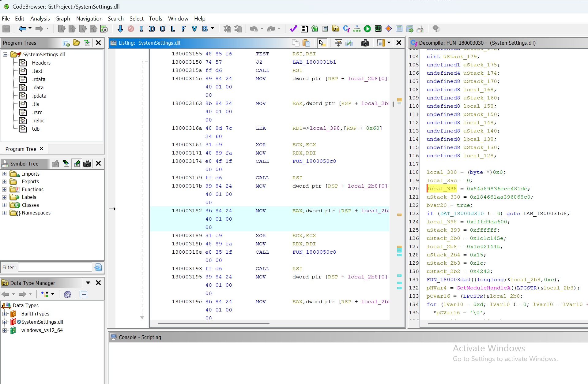Click FUN_180003da0 call in decompiler line 131
The image size is (588, 384).
(x=448, y=280)
